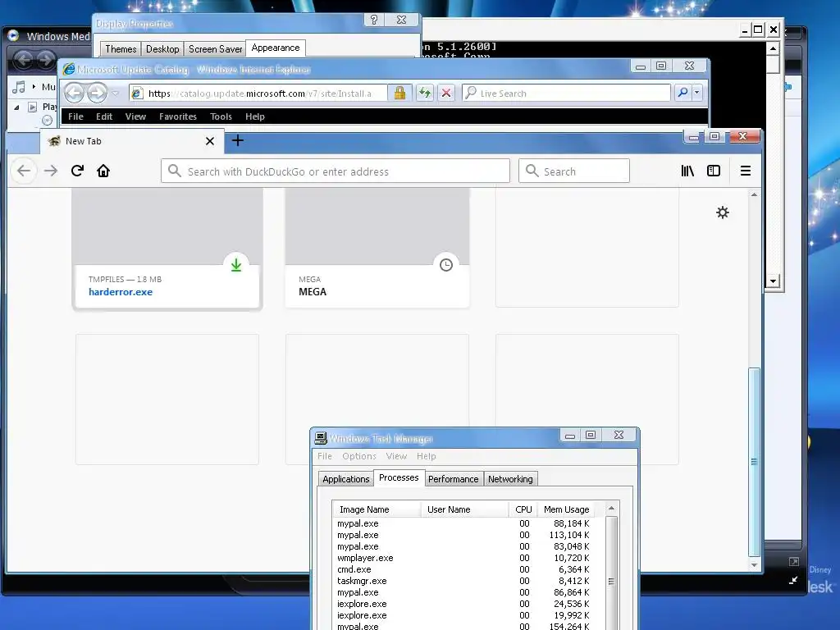Reload the New Tab page

[77, 171]
